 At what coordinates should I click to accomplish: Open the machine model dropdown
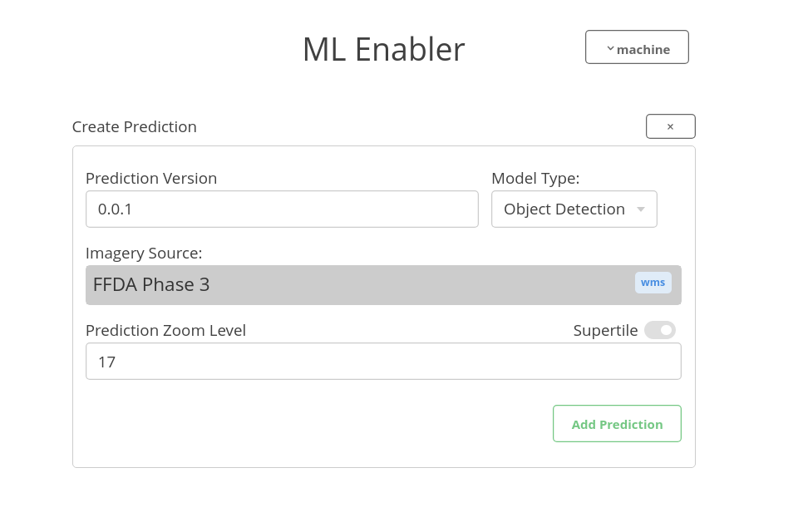coord(637,47)
